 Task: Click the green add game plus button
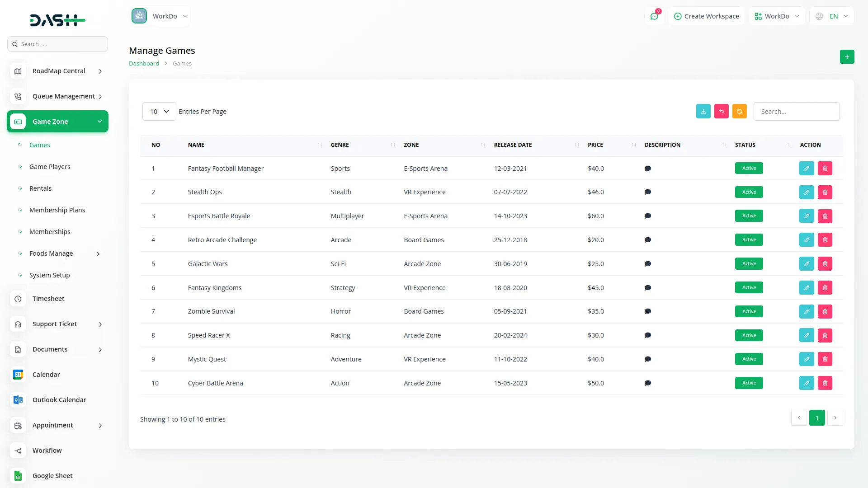pyautogui.click(x=847, y=57)
